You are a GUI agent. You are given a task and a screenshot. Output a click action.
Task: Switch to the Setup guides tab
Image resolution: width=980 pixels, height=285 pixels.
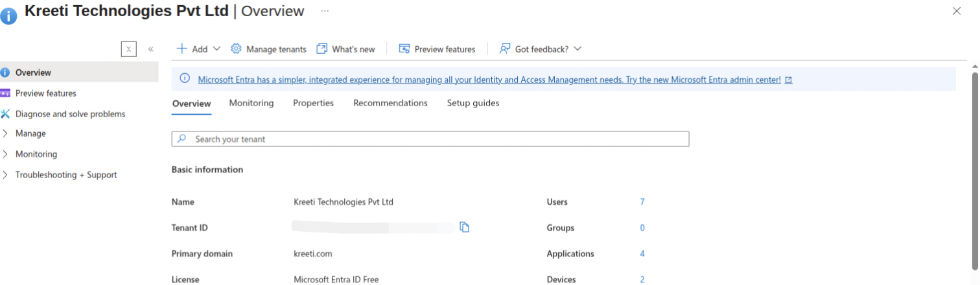(473, 103)
